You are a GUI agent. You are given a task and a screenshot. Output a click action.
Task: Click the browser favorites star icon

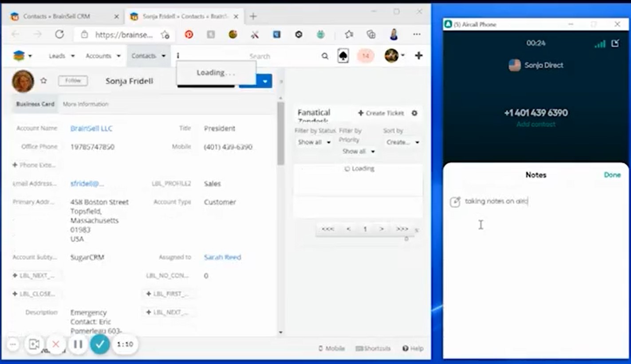coord(349,35)
